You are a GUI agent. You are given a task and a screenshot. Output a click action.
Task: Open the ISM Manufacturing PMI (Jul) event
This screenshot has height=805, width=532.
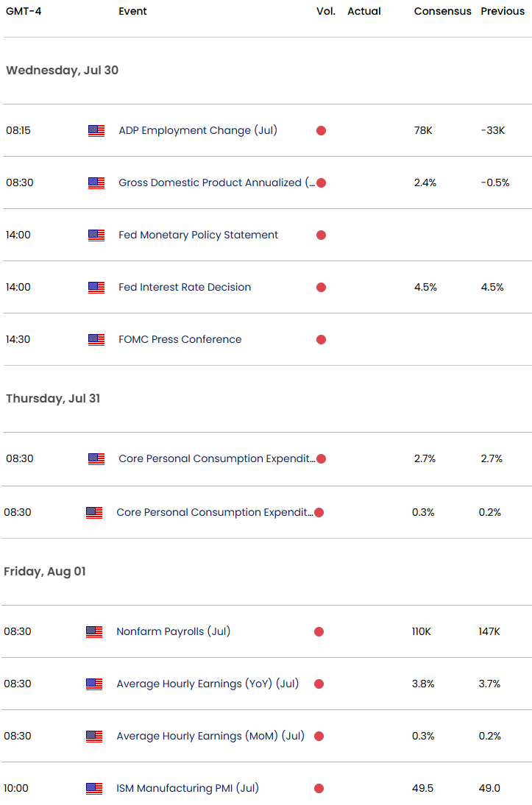[x=188, y=789]
